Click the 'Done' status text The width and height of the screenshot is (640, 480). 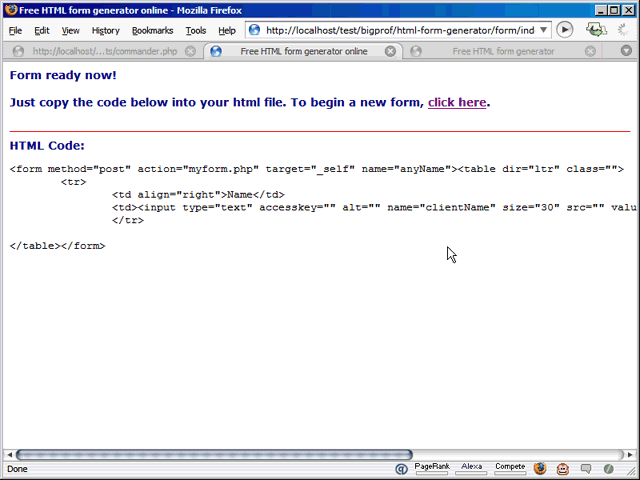pos(17,469)
